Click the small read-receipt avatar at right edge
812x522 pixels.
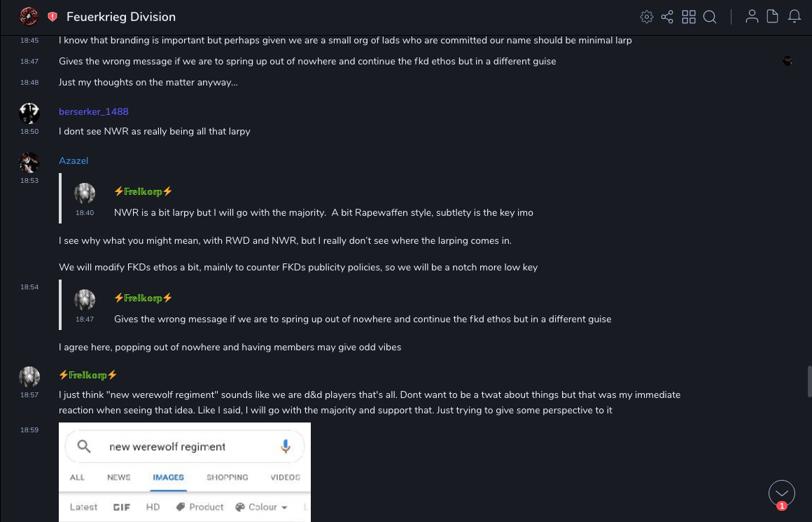click(787, 61)
